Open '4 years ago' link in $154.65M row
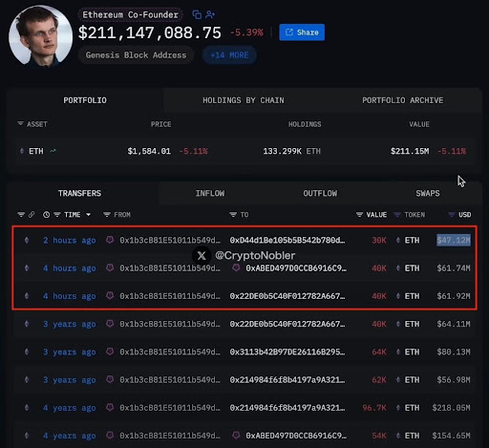 coord(70,436)
